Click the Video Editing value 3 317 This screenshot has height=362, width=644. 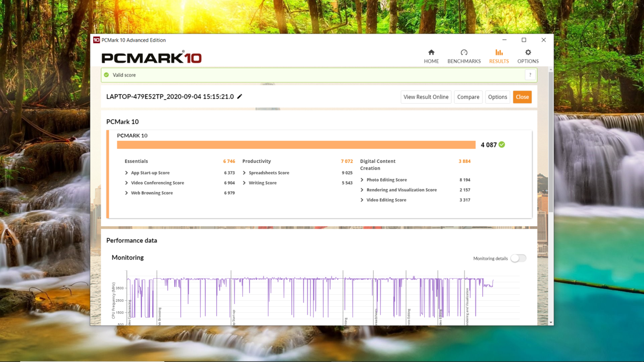[x=465, y=200]
